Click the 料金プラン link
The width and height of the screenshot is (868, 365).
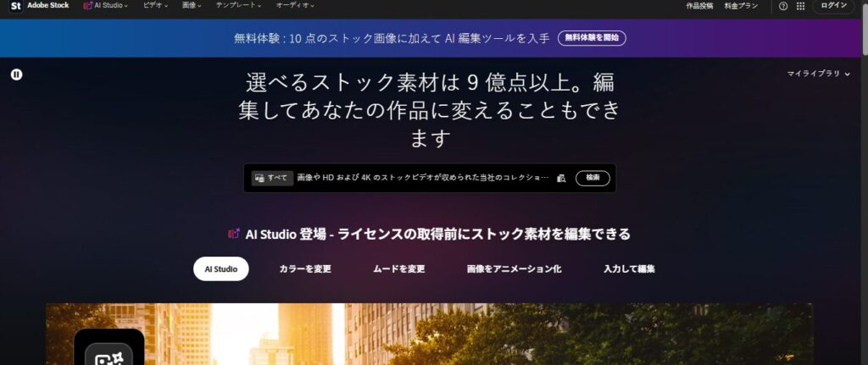(x=741, y=6)
